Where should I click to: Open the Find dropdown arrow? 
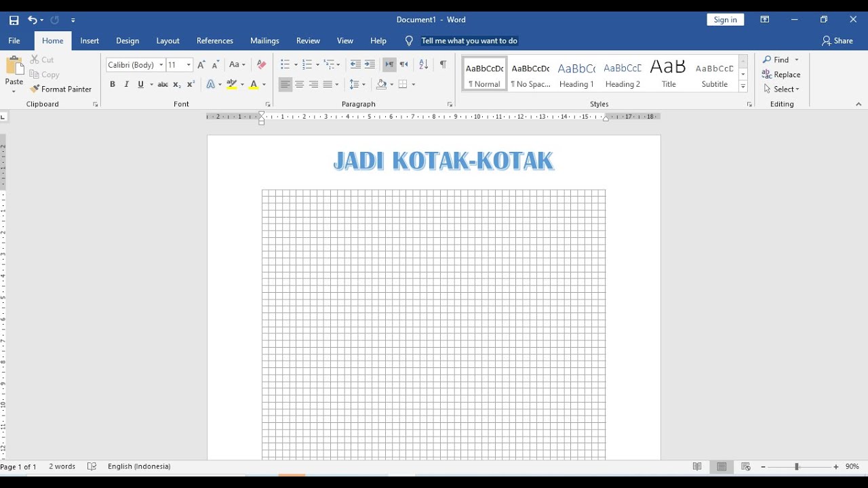[797, 60]
